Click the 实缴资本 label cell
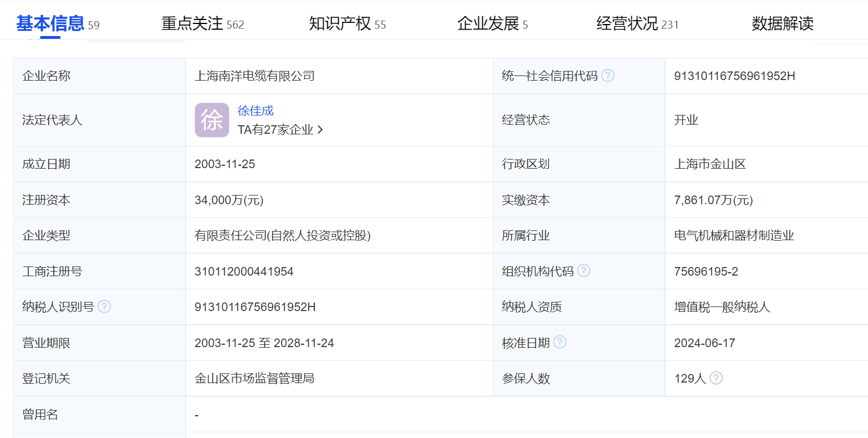This screenshot has width=868, height=438. 579,200
